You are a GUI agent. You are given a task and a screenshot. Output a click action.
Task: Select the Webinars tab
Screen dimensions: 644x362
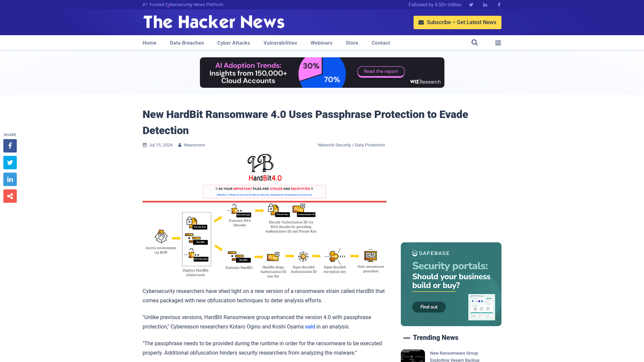point(322,43)
